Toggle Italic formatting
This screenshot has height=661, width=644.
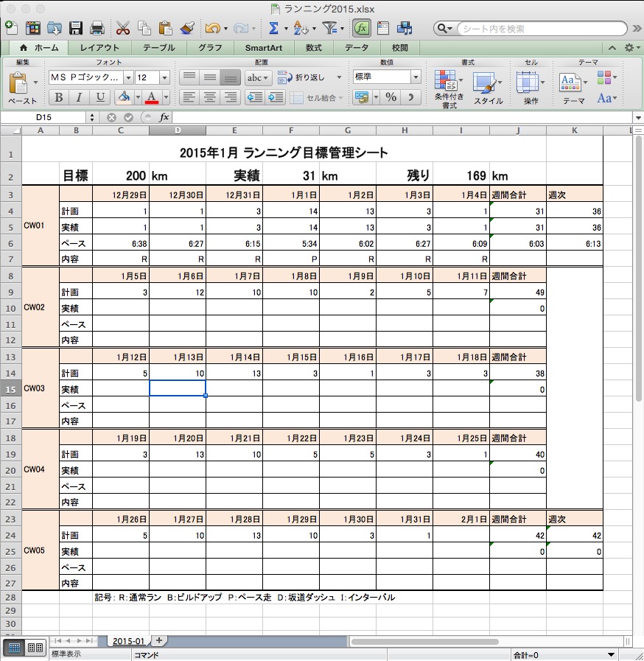(80, 97)
